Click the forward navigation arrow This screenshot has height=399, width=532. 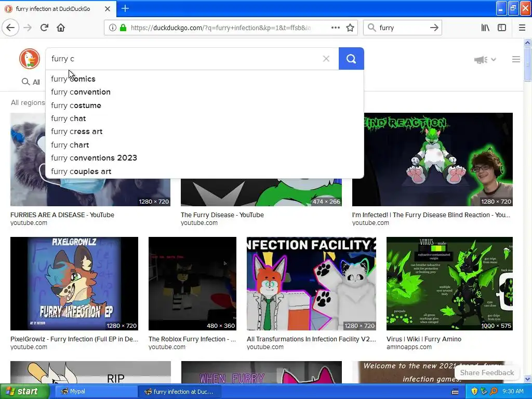point(28,28)
